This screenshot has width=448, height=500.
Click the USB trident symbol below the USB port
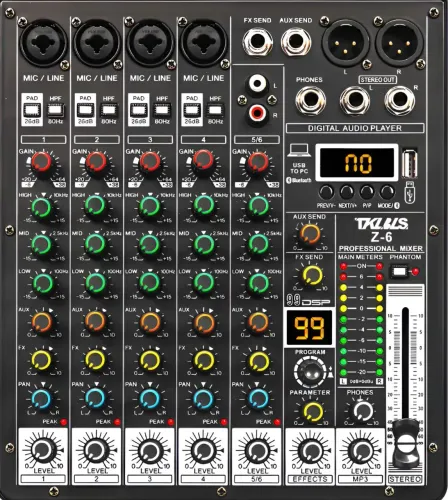409,192
